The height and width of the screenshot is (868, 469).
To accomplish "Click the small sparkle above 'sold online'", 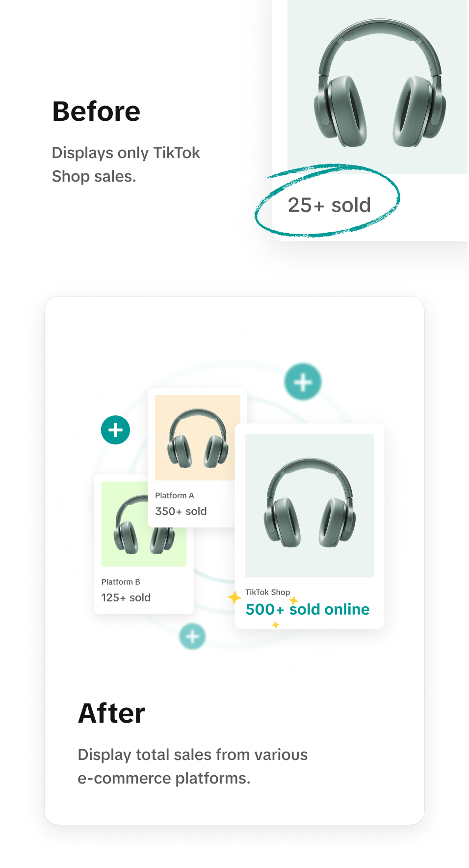I will click(x=293, y=600).
